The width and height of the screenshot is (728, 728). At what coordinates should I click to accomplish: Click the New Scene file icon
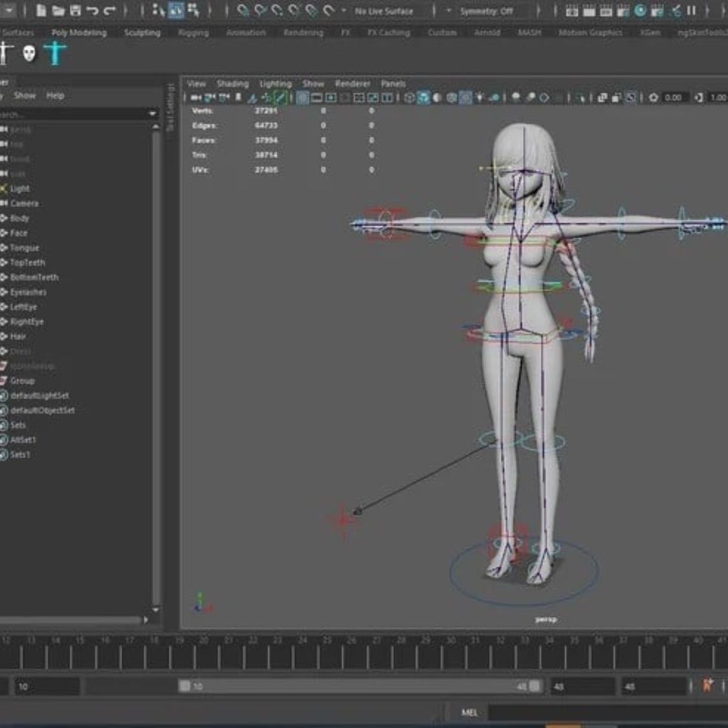click(x=41, y=10)
